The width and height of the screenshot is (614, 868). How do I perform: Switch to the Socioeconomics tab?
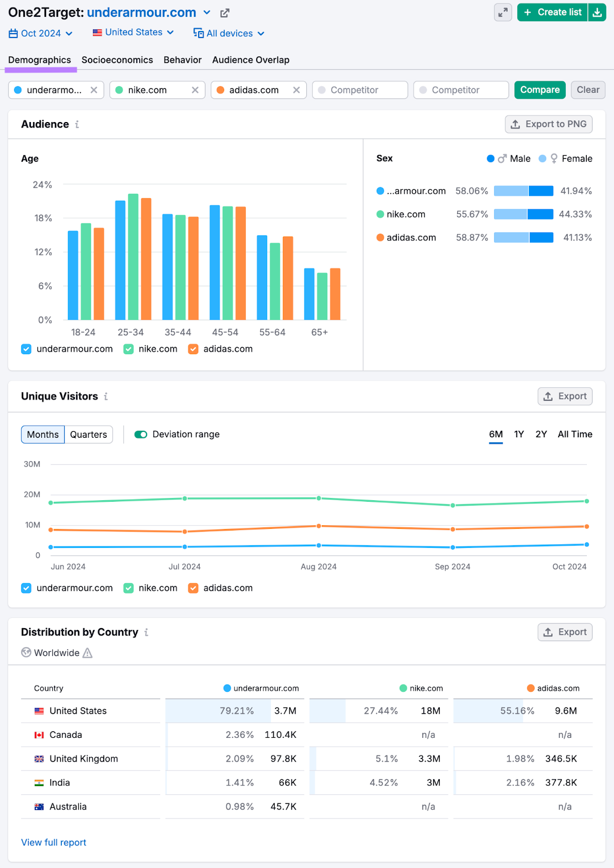click(x=117, y=60)
